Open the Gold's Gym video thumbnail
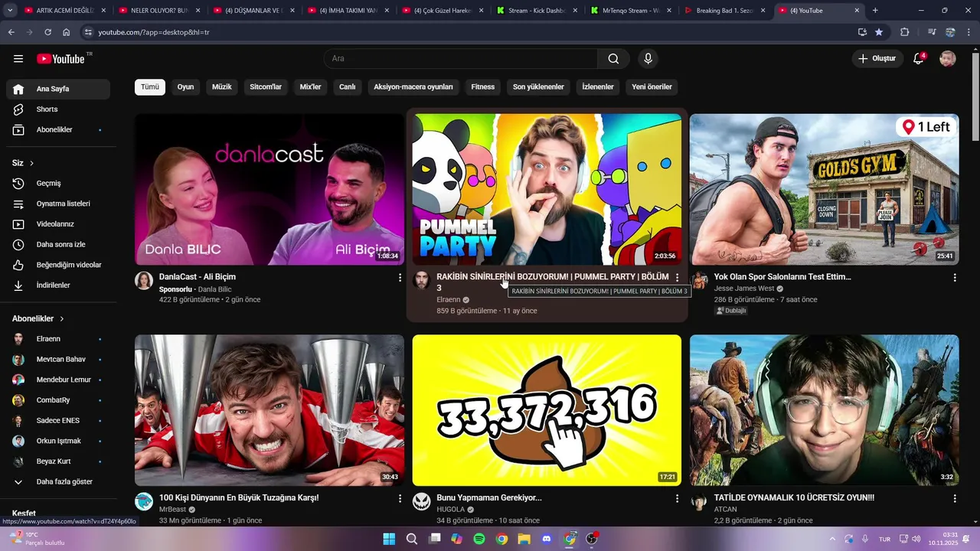Image resolution: width=980 pixels, height=551 pixels. click(825, 190)
